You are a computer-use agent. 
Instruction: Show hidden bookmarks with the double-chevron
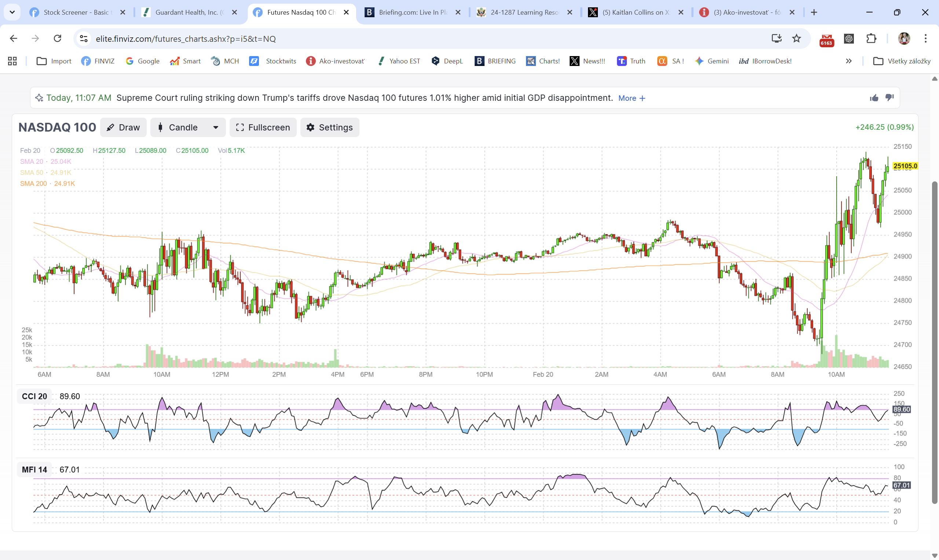point(848,61)
